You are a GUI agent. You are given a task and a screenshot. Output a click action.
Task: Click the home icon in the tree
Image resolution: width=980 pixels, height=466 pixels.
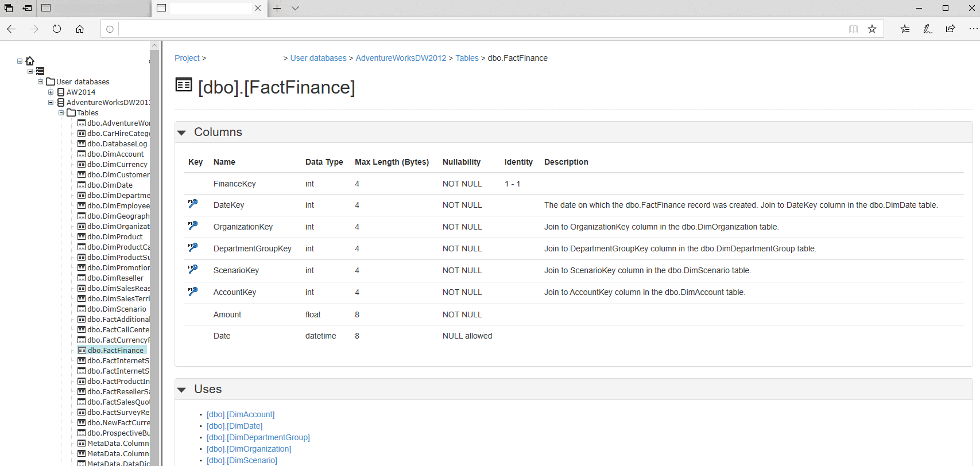tap(30, 61)
